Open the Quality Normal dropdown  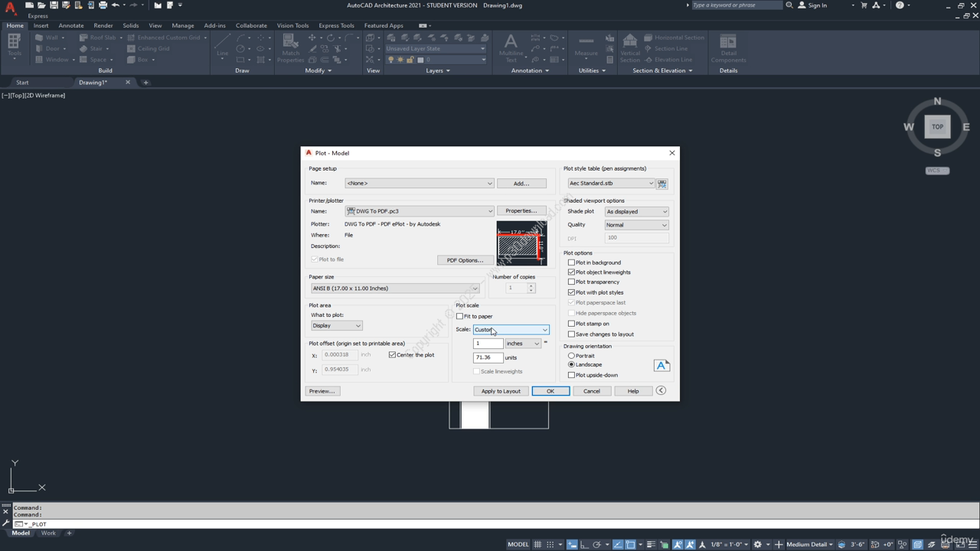(x=636, y=225)
